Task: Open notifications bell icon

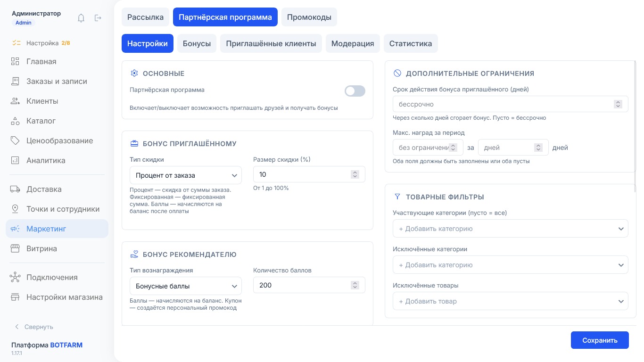Action: click(81, 18)
